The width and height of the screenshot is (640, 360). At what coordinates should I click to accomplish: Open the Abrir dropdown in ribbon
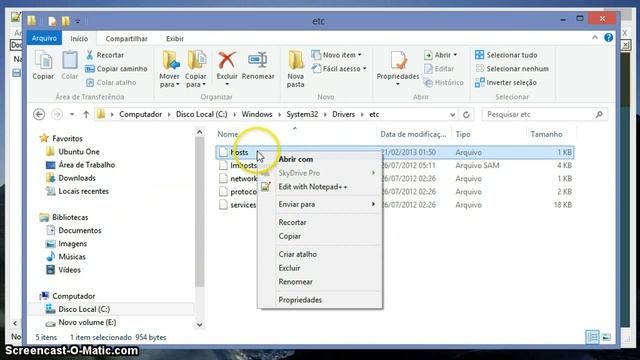pos(441,55)
